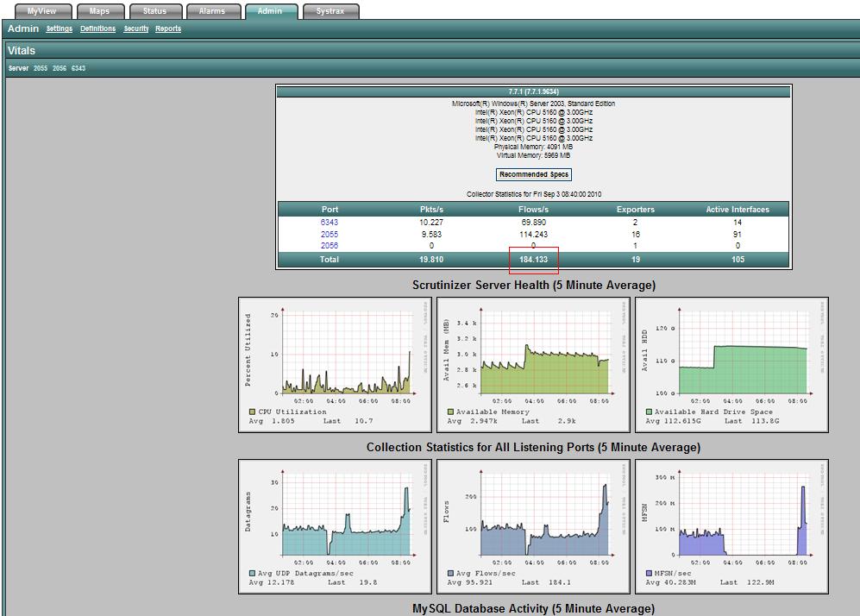Select the 114.243 Flows/s value
This screenshot has width=860, height=616.
tap(534, 234)
